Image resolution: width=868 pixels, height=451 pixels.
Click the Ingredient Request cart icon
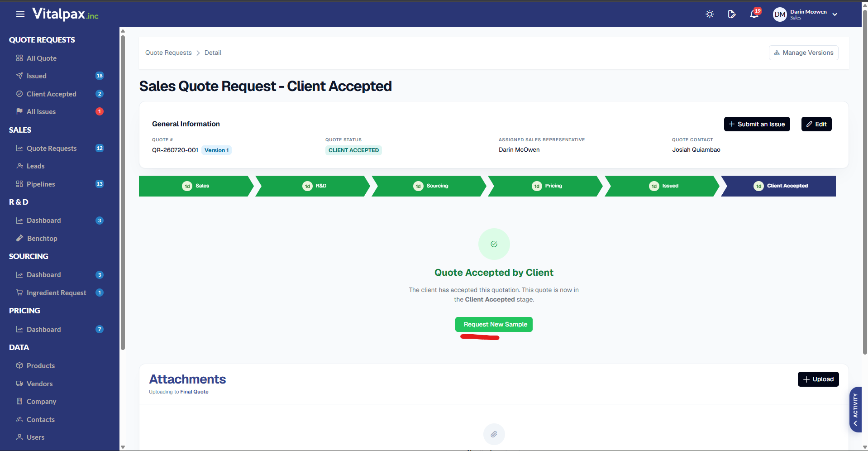click(19, 293)
